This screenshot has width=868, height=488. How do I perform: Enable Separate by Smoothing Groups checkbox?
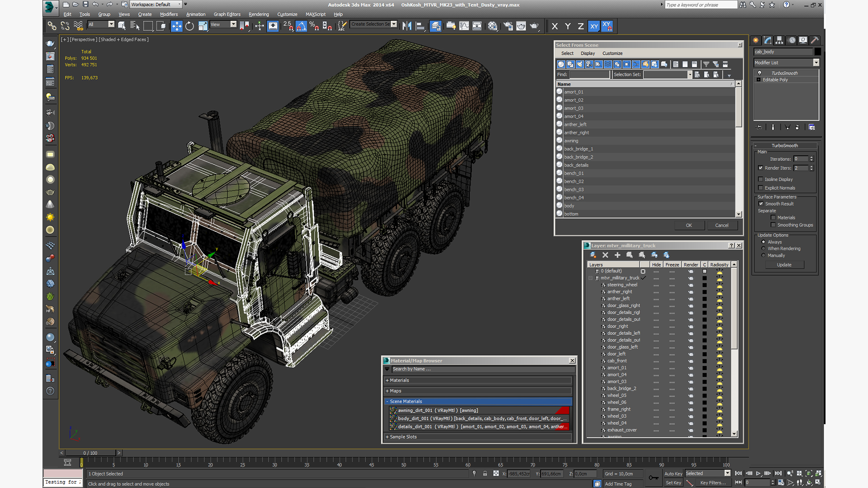773,225
